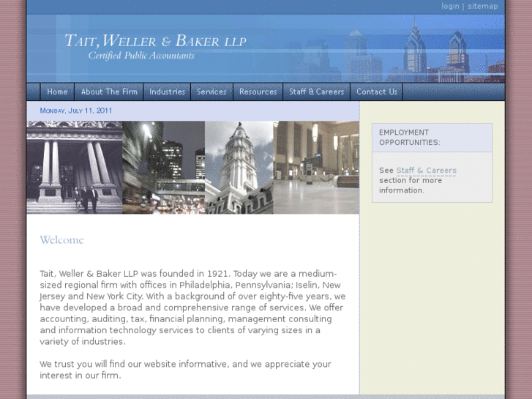Click the station hall interior photo
Image resolution: width=532 pixels, height=399 pixels.
pyautogui.click(x=316, y=168)
